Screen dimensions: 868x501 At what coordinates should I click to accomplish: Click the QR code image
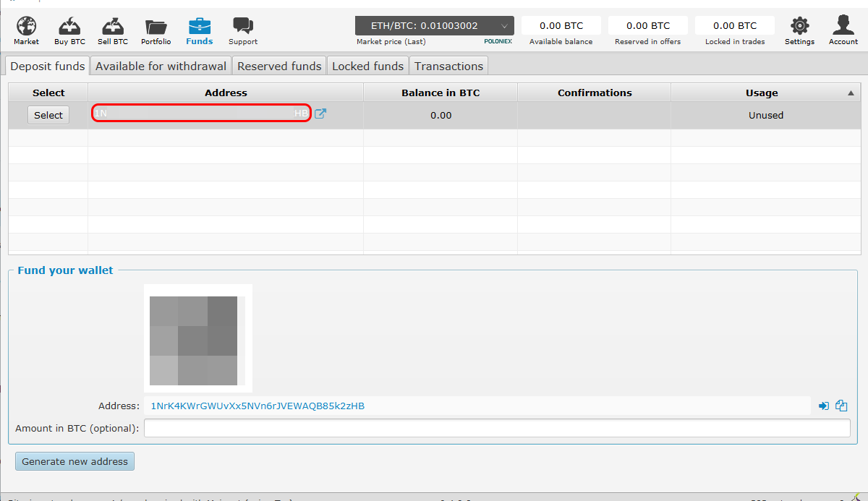coord(197,338)
